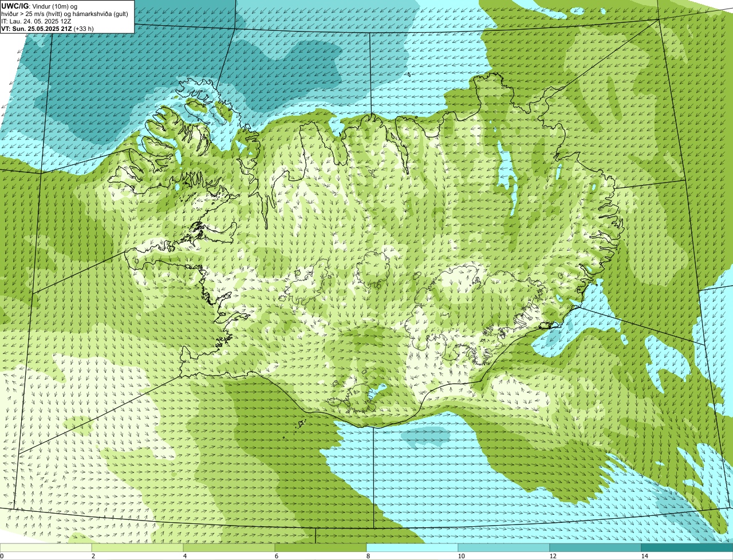This screenshot has width=733, height=560.
Task: Click the "6" label on the color scale
Action: 276,556
